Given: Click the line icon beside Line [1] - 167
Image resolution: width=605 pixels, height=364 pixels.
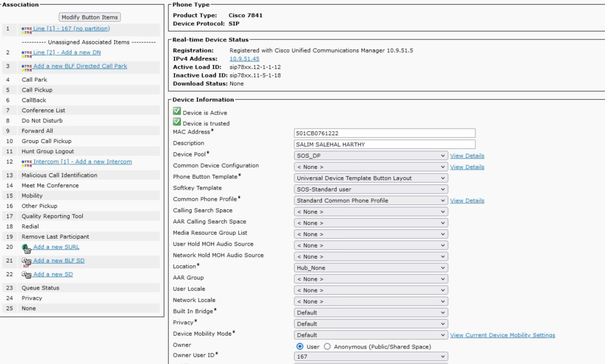Looking at the screenshot, I should (27, 29).
